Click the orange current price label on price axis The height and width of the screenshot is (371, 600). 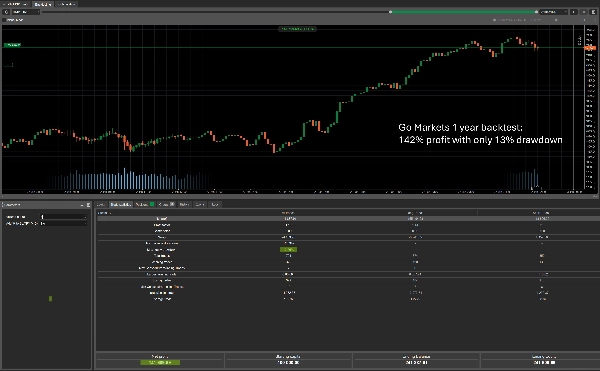click(x=590, y=48)
